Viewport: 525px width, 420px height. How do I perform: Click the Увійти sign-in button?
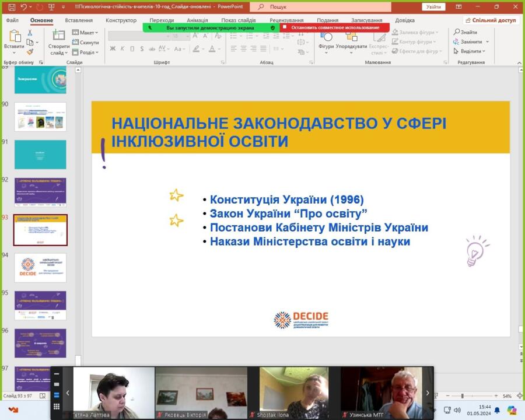pyautogui.click(x=433, y=6)
